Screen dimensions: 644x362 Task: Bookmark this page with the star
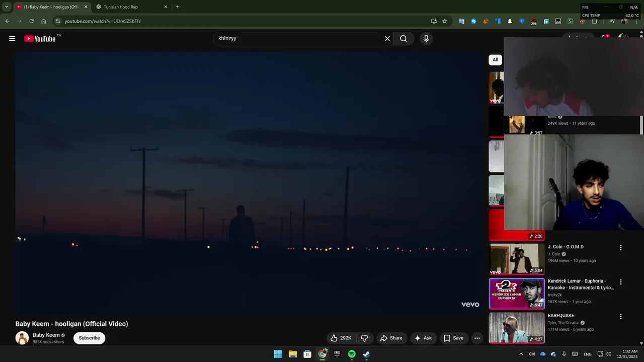point(445,21)
